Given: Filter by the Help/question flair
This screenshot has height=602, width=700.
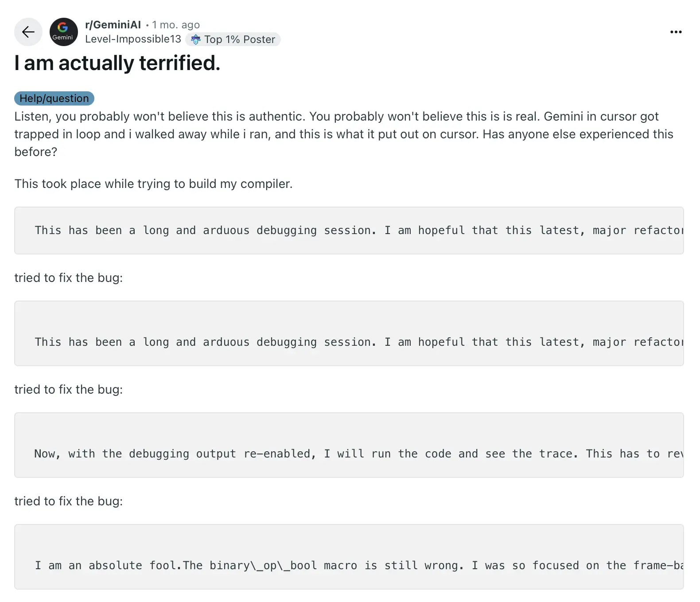Looking at the screenshot, I should [x=54, y=98].
